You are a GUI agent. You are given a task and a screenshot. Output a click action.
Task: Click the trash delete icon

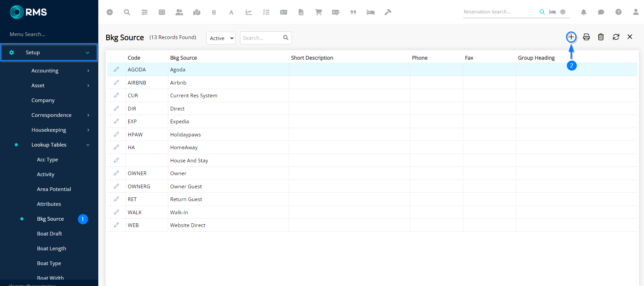601,37
